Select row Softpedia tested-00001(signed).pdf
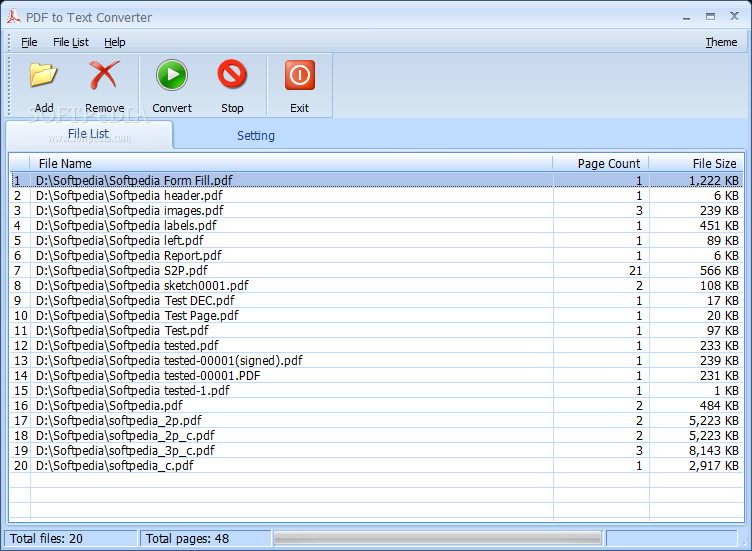The width and height of the screenshot is (752, 551). pyautogui.click(x=376, y=360)
